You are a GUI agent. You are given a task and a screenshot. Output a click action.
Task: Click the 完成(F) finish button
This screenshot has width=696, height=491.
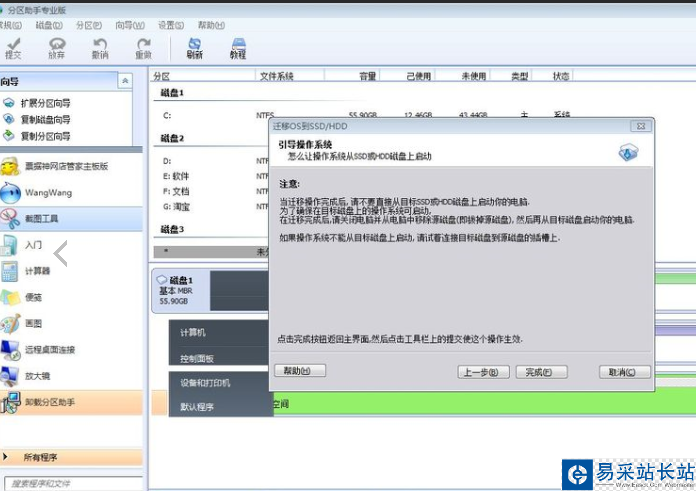coord(542,372)
